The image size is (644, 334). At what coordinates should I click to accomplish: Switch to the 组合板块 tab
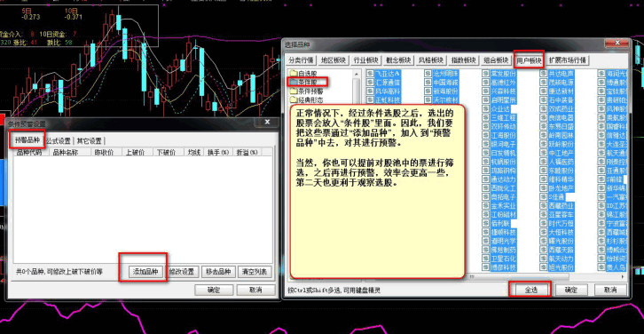(x=496, y=60)
